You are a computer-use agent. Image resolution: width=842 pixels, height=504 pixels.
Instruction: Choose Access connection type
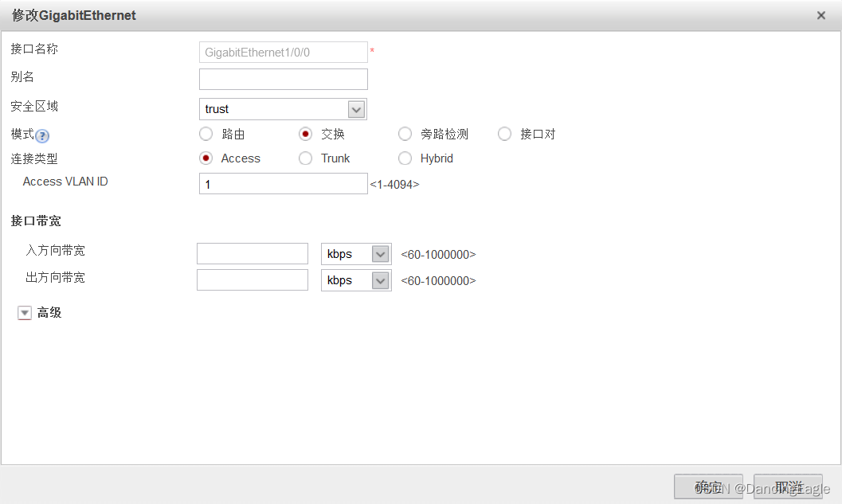[x=206, y=158]
